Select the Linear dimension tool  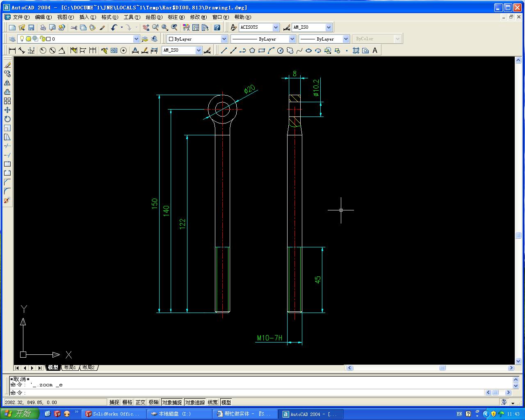(12, 50)
